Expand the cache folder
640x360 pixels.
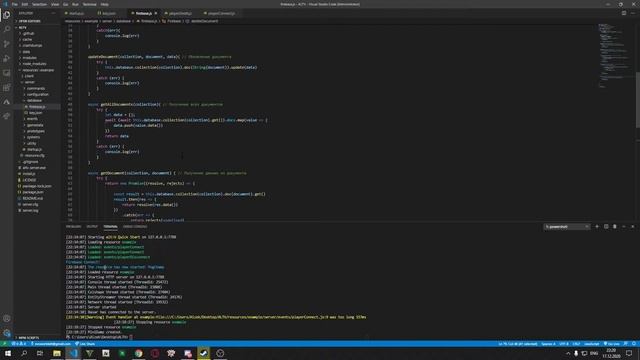(27, 40)
